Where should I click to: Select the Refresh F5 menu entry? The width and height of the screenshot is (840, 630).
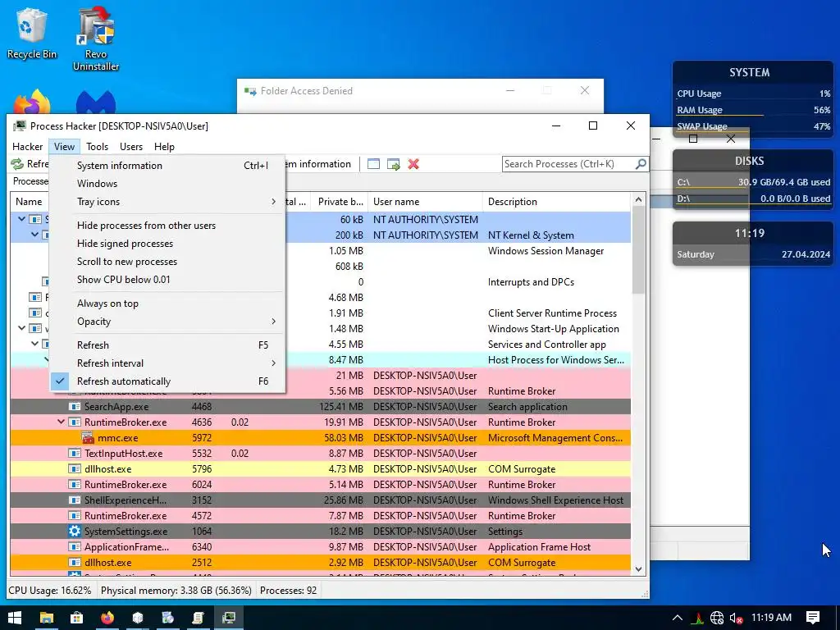[167, 345]
